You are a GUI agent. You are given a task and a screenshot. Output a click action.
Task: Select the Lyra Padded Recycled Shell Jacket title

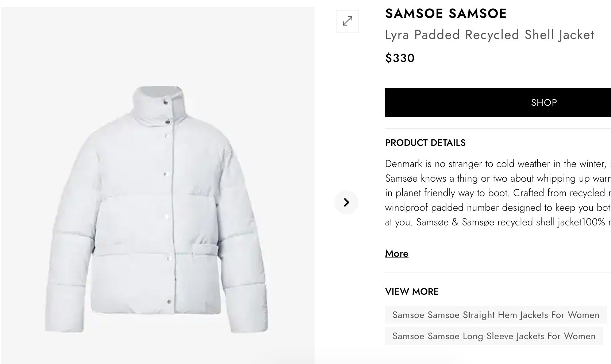[489, 35]
